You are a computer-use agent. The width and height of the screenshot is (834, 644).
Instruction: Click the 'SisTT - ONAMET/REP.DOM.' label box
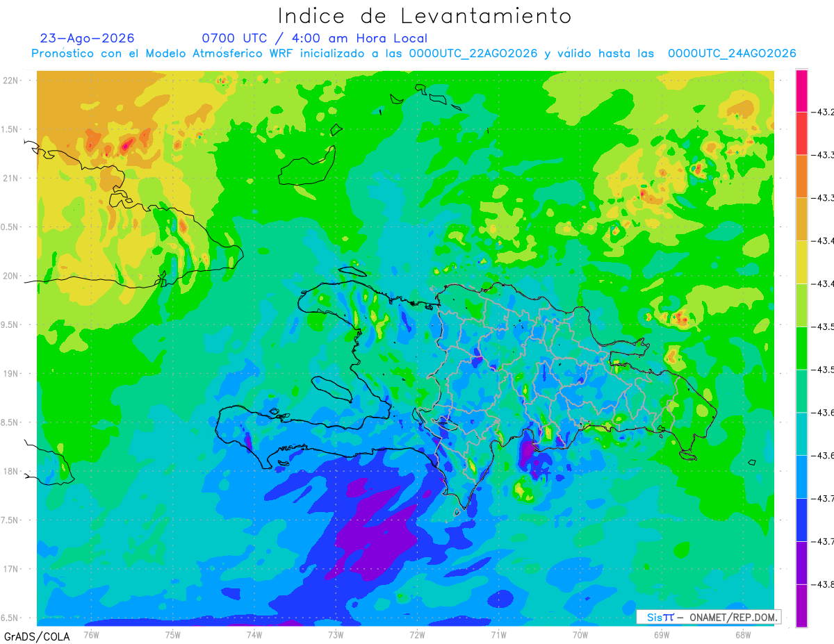(x=708, y=617)
